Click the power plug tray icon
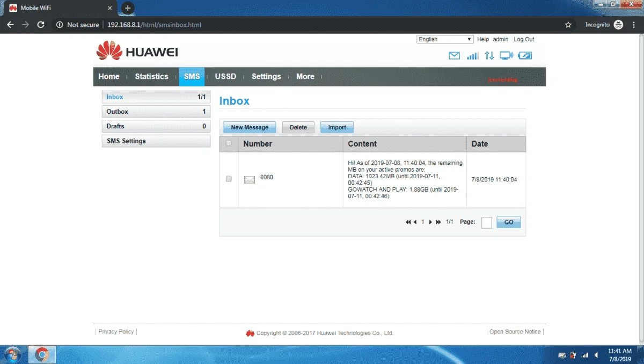Image resolution: width=644 pixels, height=364 pixels. click(573, 355)
